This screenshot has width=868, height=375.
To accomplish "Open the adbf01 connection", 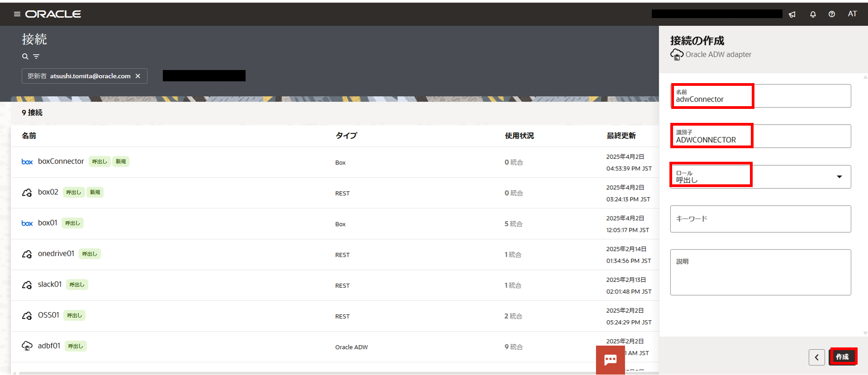I will coord(49,346).
